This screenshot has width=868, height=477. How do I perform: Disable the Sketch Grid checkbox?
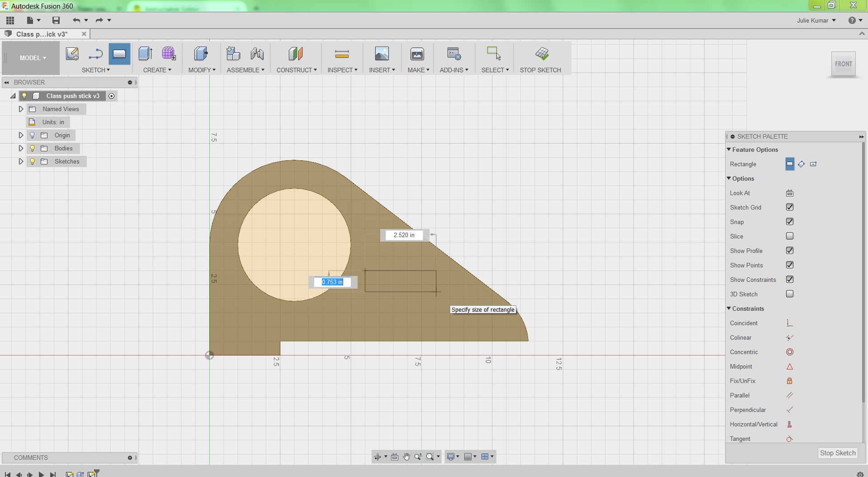pyautogui.click(x=789, y=207)
